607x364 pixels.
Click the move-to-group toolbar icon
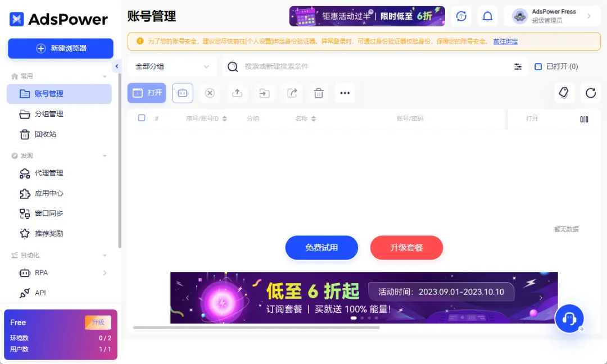264,93
